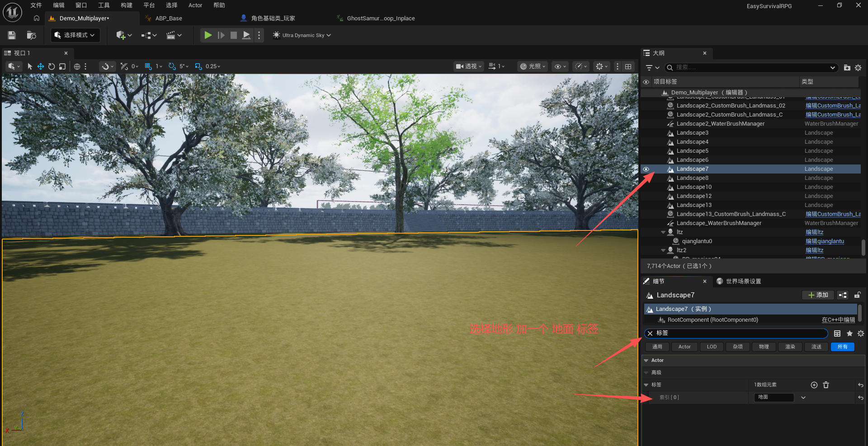Toggle the Details panel lock icon
The height and width of the screenshot is (446, 868).
point(857,295)
